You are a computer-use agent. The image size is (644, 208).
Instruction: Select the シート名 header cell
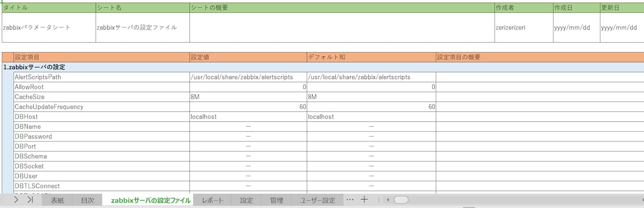143,8
